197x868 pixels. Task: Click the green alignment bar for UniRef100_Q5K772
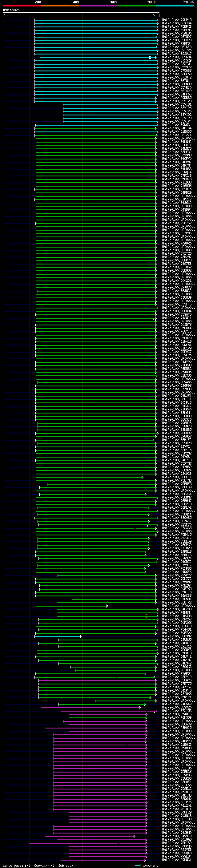pos(96,579)
